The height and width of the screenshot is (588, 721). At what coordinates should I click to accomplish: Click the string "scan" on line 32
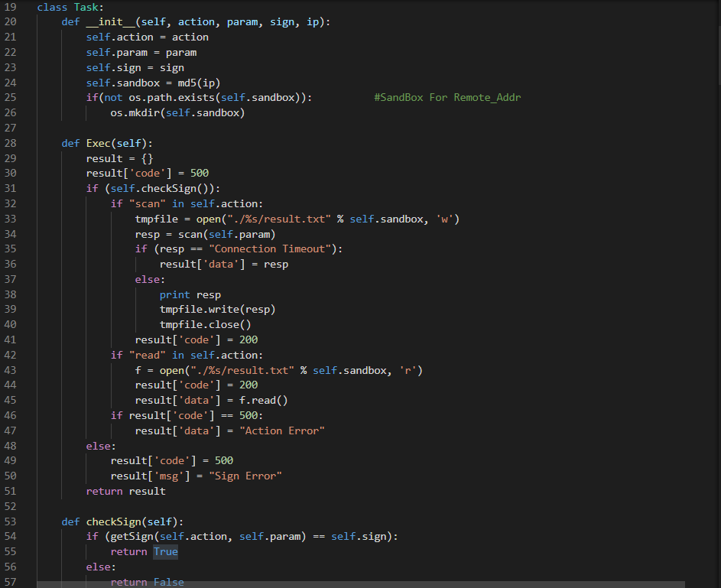[147, 203]
